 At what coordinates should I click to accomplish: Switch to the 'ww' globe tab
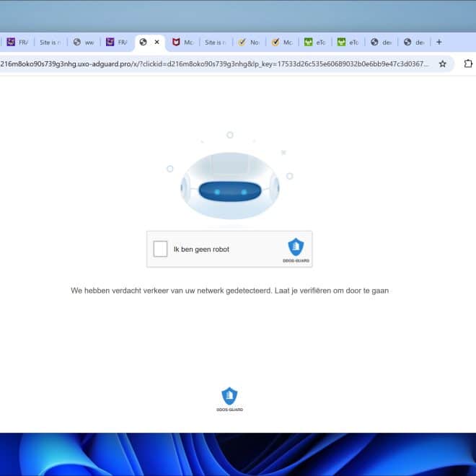click(x=84, y=43)
